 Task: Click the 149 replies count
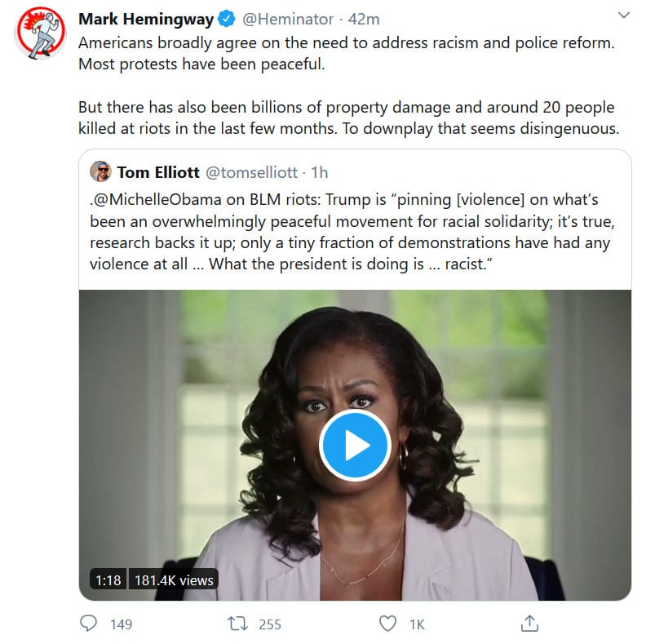(x=121, y=624)
